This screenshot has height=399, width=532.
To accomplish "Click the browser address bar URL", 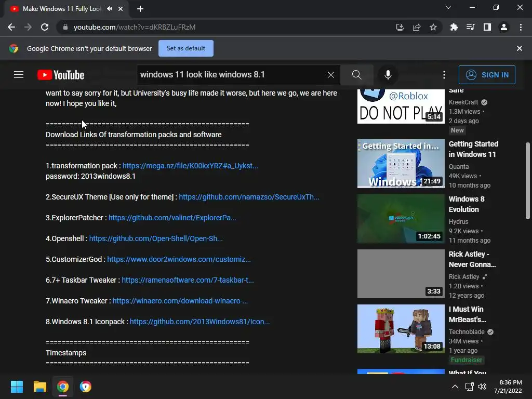I will (135, 27).
